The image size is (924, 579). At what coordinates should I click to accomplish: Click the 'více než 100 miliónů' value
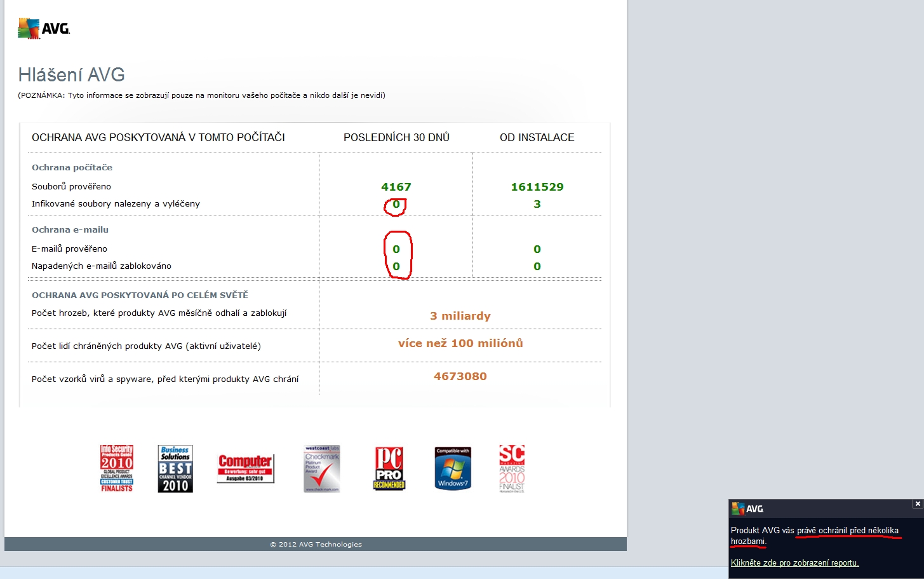click(460, 343)
